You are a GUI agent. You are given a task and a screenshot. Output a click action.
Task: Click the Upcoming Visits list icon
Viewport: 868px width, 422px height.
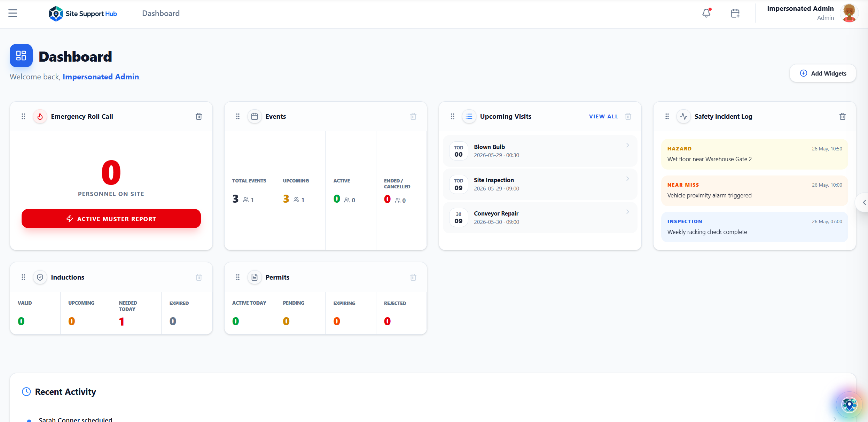tap(469, 116)
